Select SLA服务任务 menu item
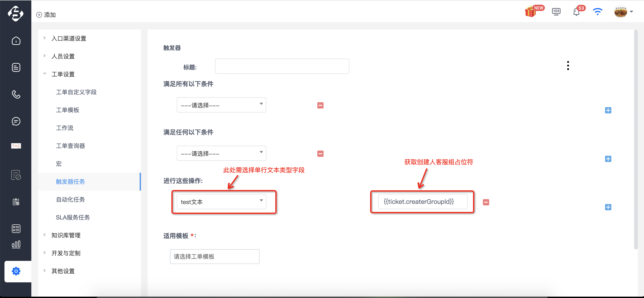Screen dimensions: 644x298 pyautogui.click(x=73, y=217)
